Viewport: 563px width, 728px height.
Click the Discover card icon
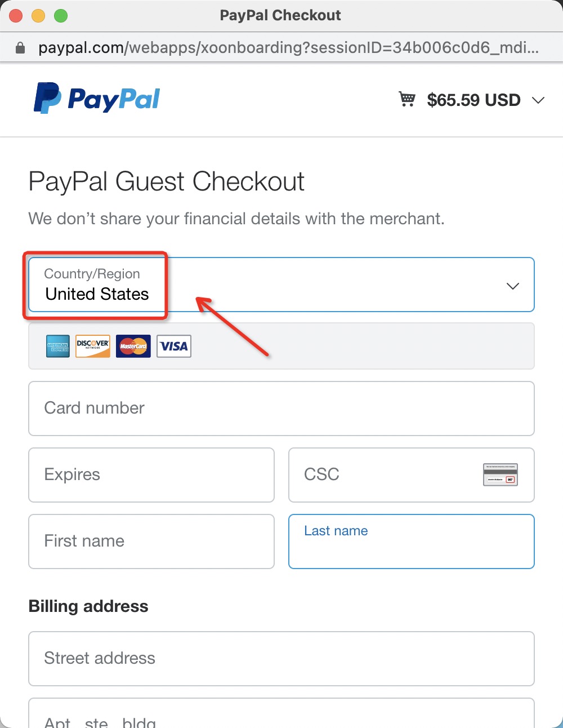click(x=93, y=346)
